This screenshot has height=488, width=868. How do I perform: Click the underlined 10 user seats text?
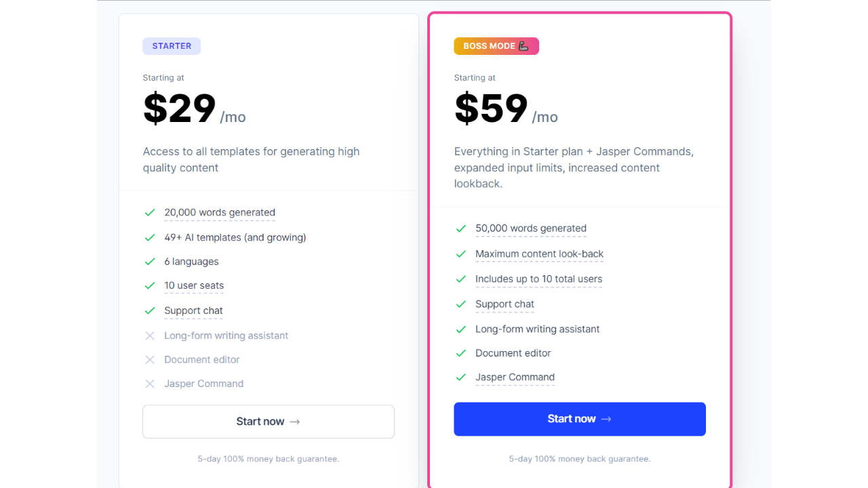point(194,286)
